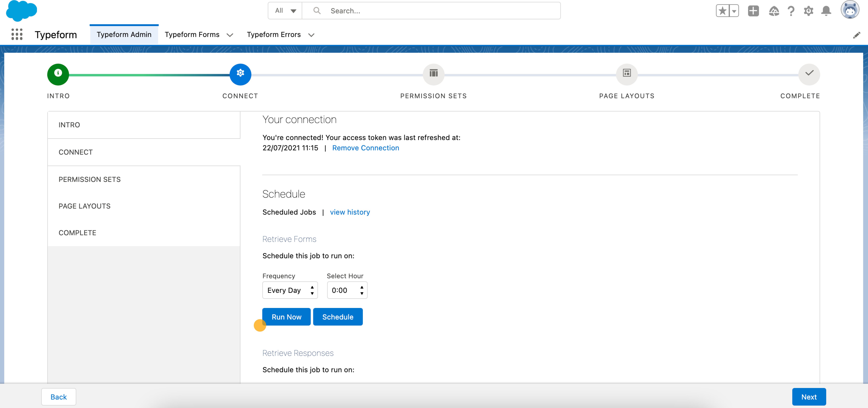
Task: Click the Scheduled Jobs label
Action: tap(289, 212)
